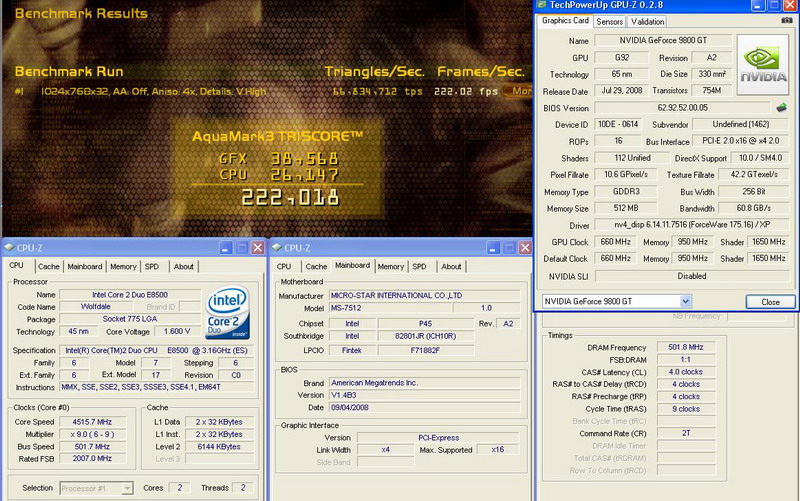Click the GPU name field NVIDIA GeForce 9800 GT
Image resolution: width=800 pixels, height=501 pixels.
pyautogui.click(x=663, y=40)
